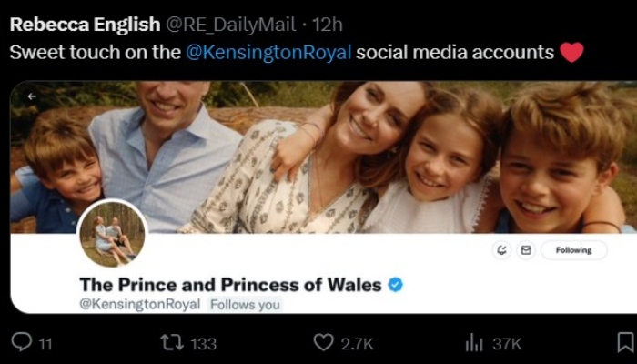Open the family banner photo

click(364, 155)
